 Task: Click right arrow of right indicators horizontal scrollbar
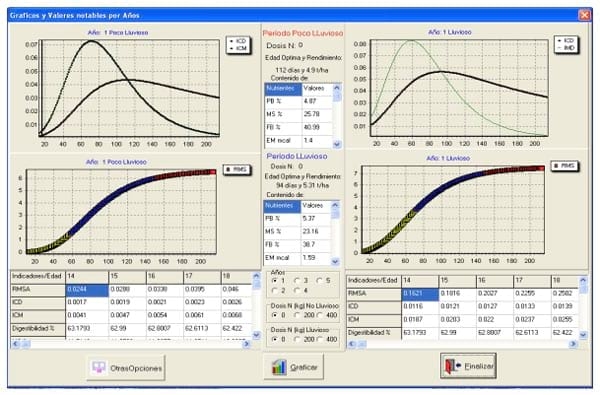[573, 344]
